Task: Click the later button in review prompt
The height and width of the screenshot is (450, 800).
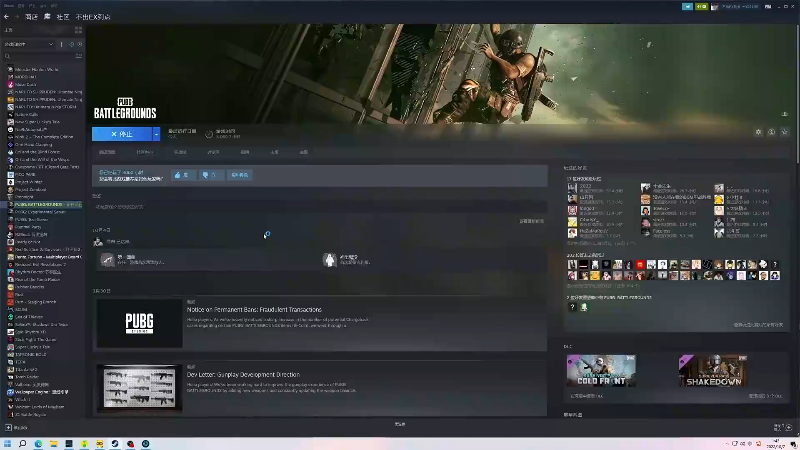Action: point(239,175)
